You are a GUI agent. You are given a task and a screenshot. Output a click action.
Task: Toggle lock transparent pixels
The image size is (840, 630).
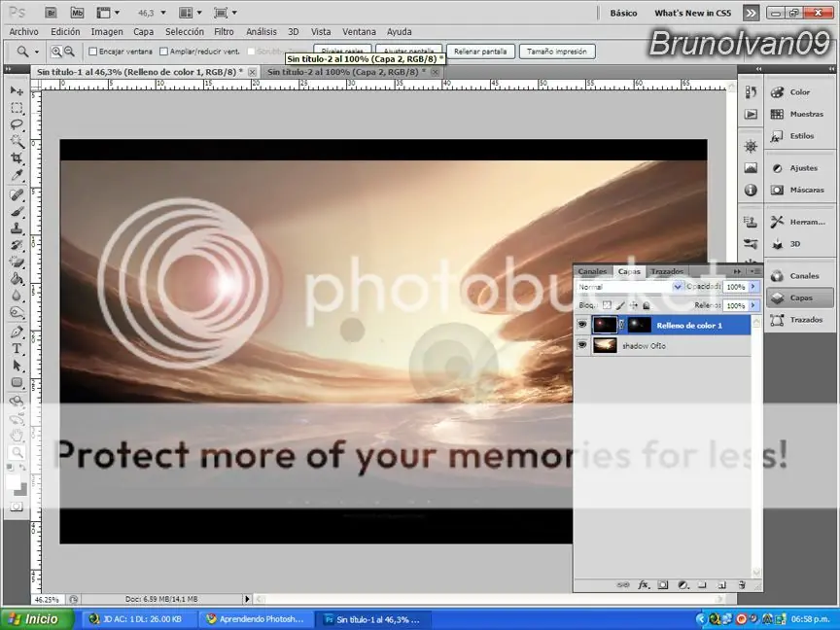pos(607,305)
